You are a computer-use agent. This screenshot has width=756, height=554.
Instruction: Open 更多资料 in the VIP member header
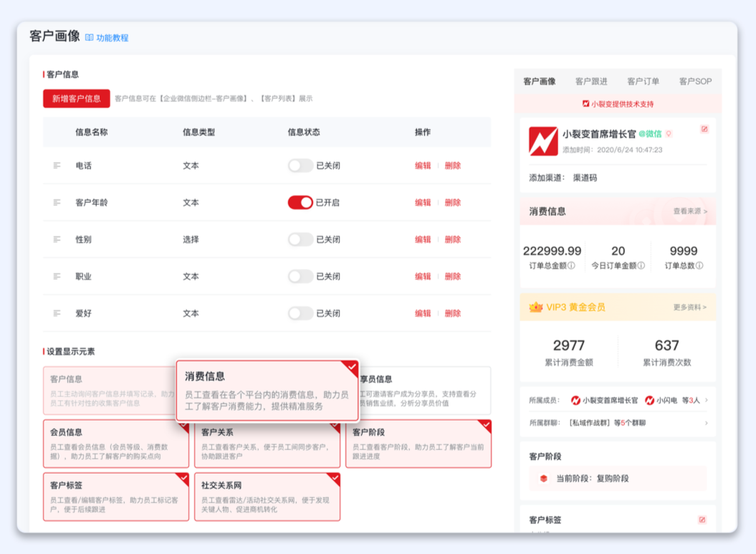690,307
